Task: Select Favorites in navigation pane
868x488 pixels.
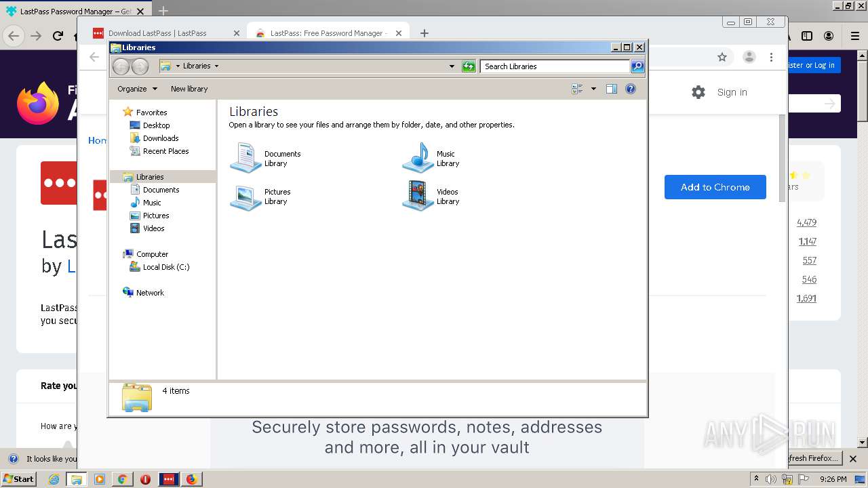Action: [151, 113]
